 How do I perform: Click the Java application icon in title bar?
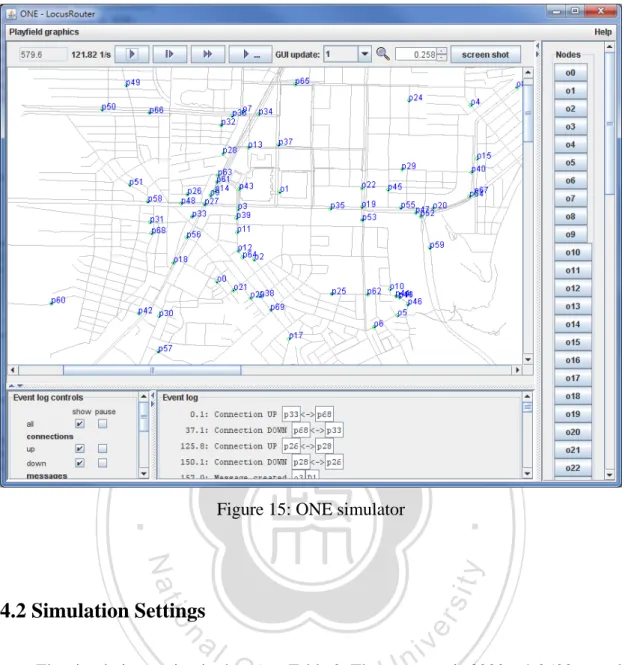(11, 14)
